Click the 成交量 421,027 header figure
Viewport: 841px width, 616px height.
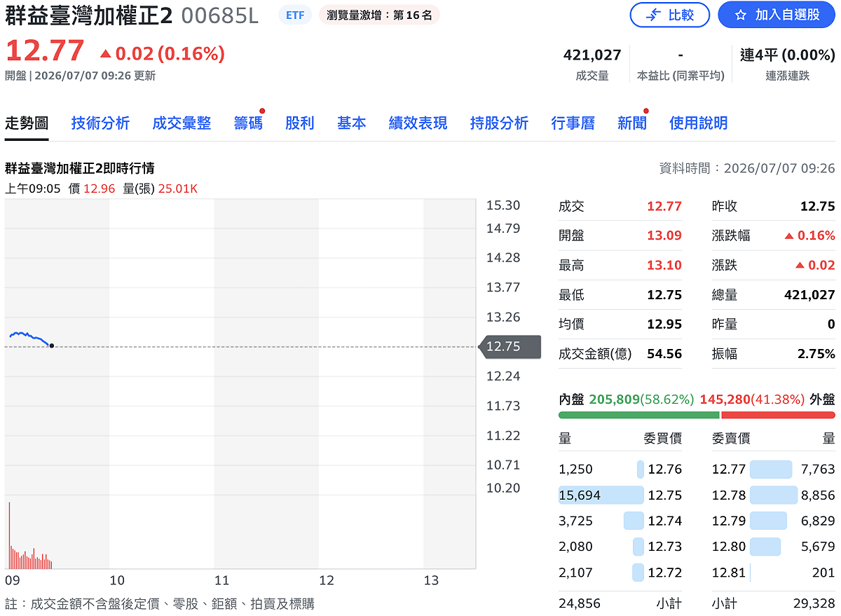pos(592,55)
